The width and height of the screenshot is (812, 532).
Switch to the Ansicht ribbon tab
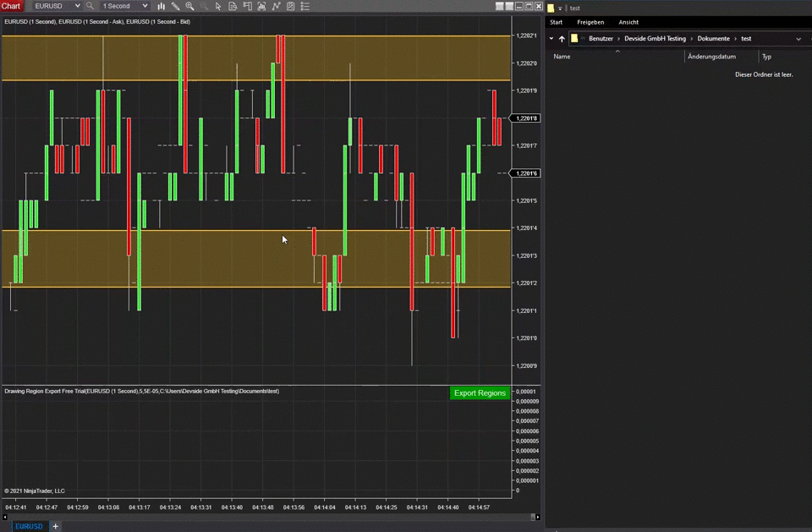pos(628,22)
